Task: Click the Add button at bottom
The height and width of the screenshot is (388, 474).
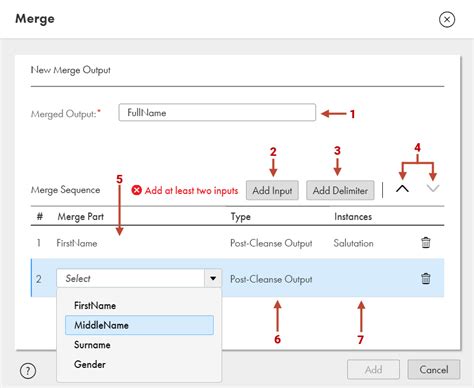Action: point(373,369)
